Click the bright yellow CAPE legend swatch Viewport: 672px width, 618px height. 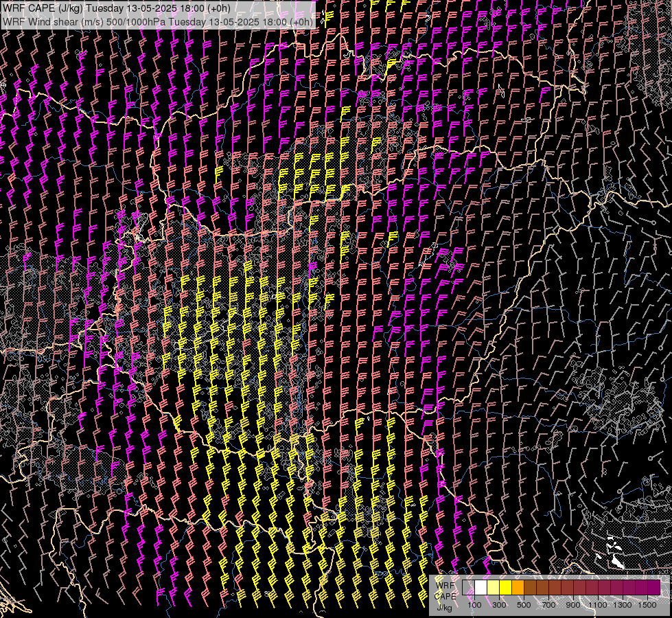tap(505, 587)
